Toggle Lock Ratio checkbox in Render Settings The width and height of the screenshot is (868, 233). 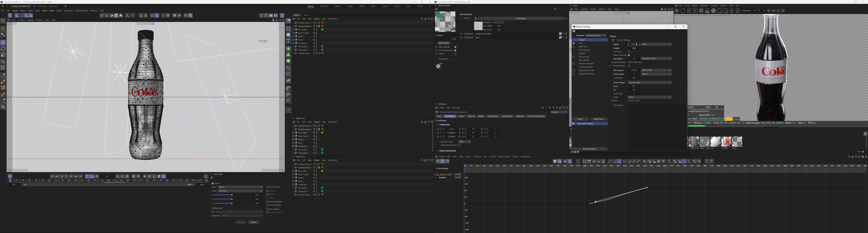629,52
